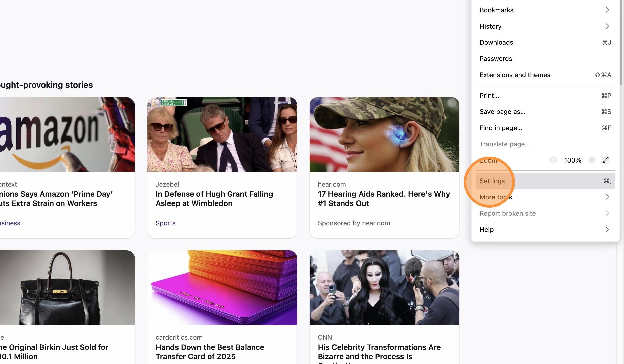Screen dimensions: 624x364
Task: Expand the History submenu
Action: click(x=545, y=26)
